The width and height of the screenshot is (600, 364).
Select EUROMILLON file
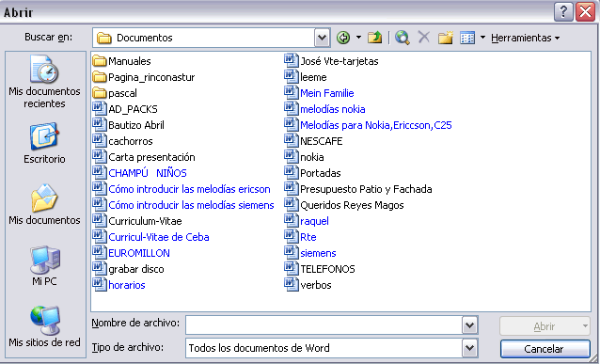pyautogui.click(x=132, y=253)
